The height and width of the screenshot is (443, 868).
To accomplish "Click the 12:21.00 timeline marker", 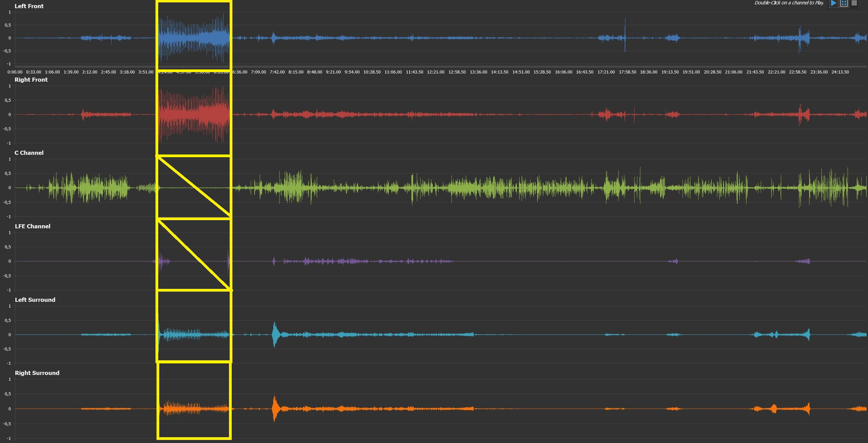I will (436, 72).
